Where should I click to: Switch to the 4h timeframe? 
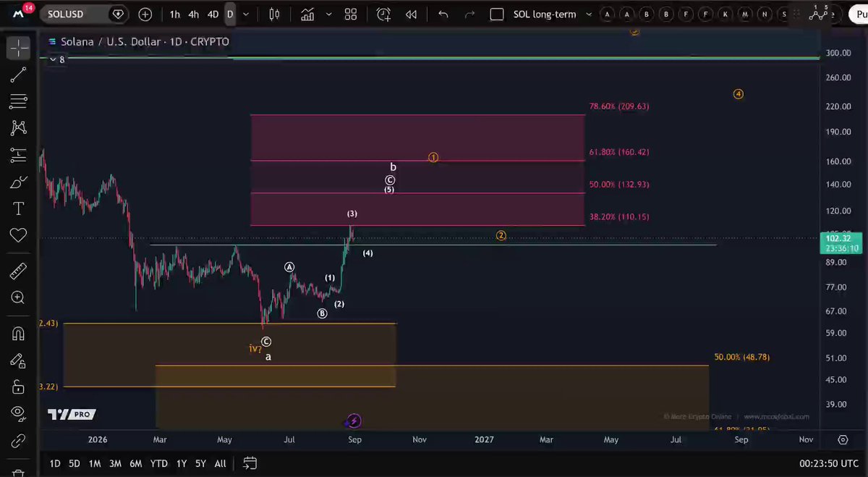pyautogui.click(x=194, y=14)
